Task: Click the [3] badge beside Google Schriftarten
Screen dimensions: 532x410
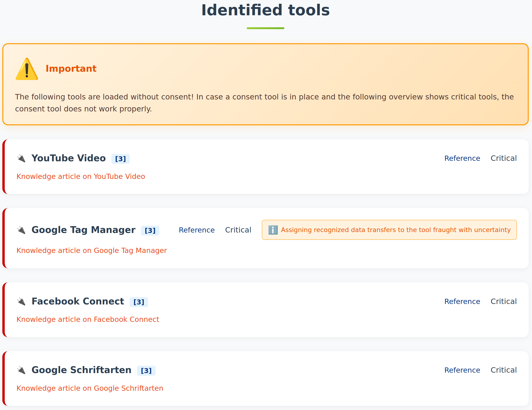Action: [x=146, y=371]
